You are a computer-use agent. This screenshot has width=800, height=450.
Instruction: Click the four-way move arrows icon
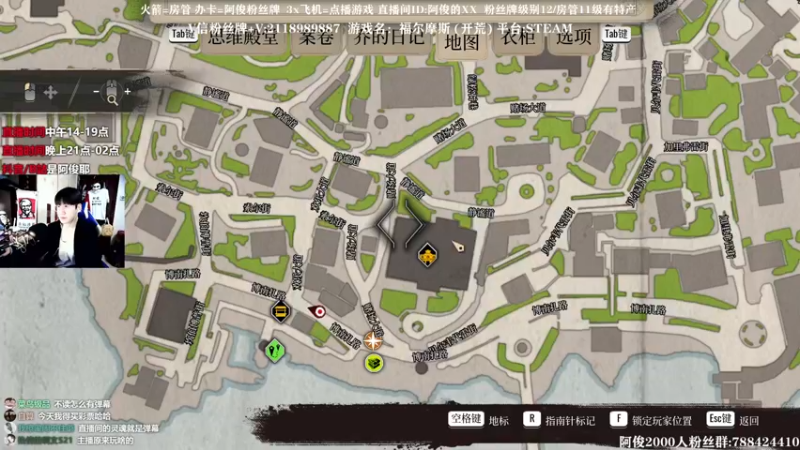pos(50,92)
